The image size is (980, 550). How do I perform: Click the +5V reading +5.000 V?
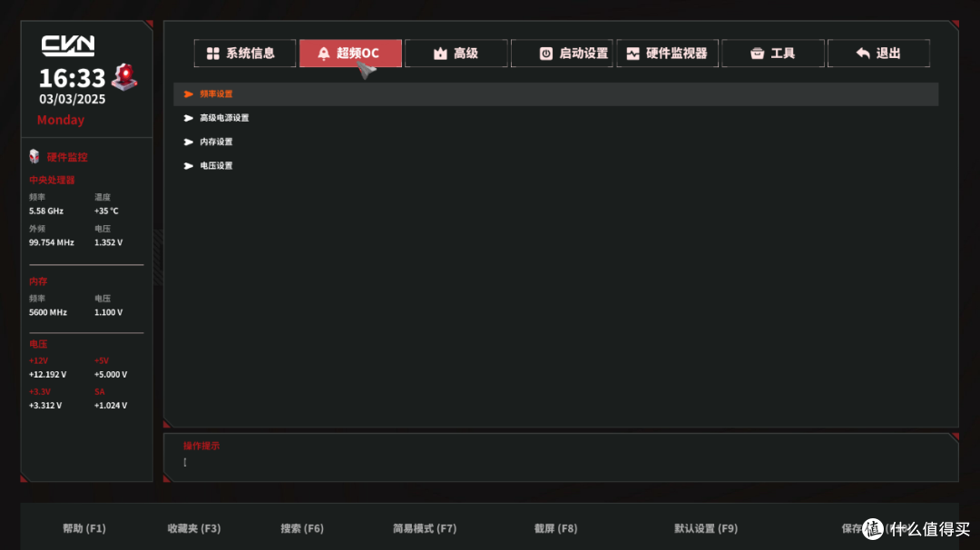111,374
